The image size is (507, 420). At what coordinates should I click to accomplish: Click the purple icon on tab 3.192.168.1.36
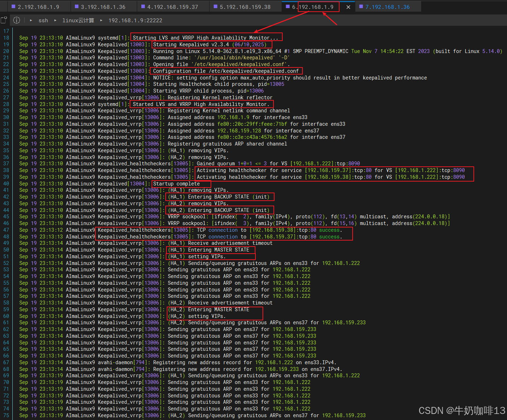[77, 6]
